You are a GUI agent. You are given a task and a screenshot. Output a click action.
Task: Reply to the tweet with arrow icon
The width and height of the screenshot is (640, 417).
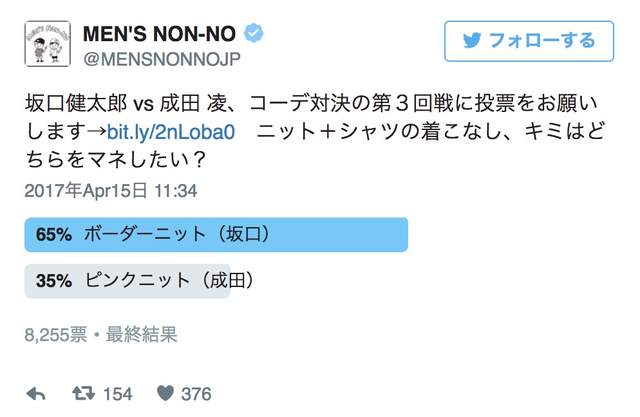(36, 393)
